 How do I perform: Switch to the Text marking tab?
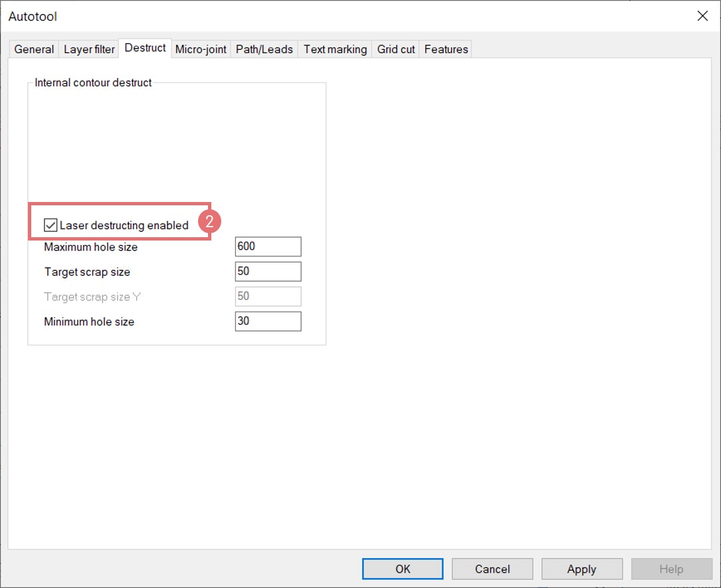(x=335, y=49)
